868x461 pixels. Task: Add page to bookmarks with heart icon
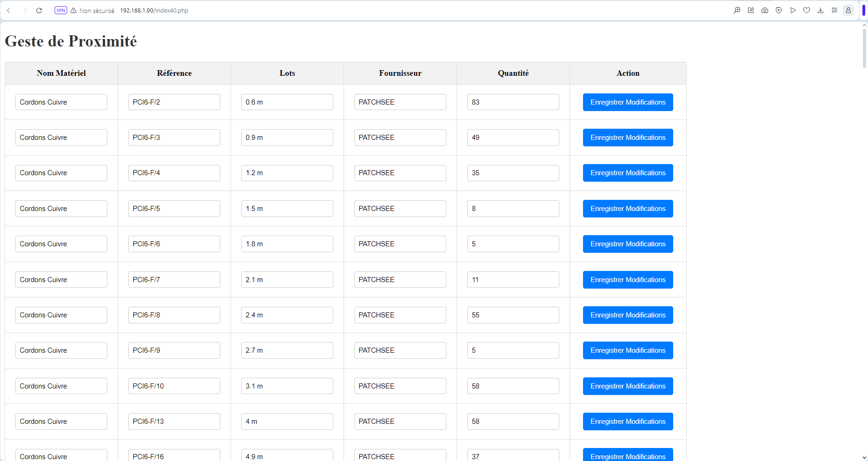pos(807,10)
